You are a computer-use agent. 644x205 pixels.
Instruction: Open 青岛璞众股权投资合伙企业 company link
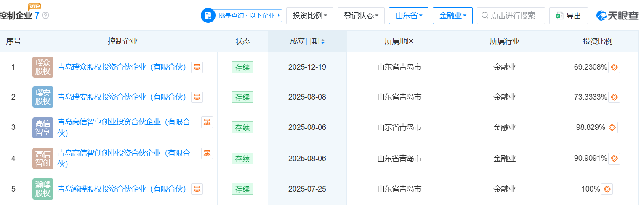point(122,67)
